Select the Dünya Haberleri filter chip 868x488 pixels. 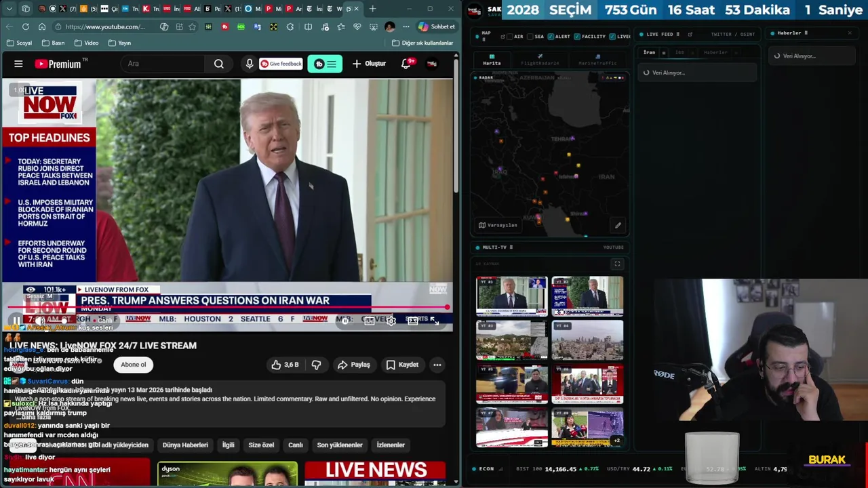[x=185, y=445]
